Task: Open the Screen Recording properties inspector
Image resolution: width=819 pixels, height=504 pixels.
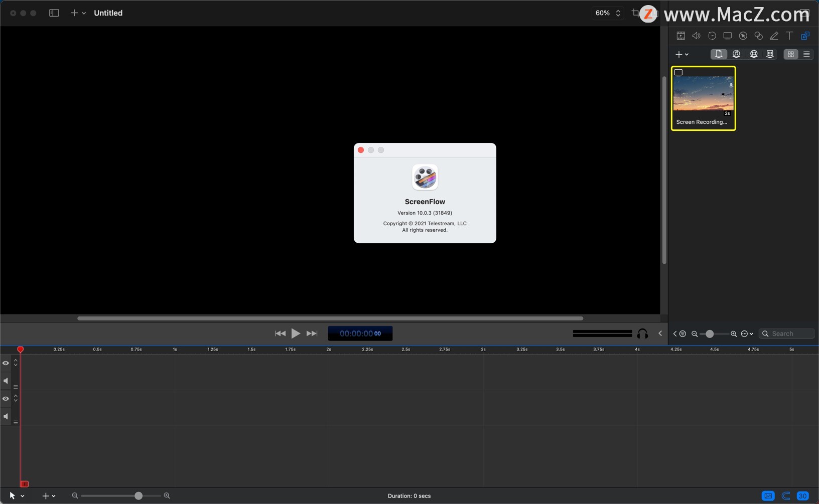Action: [x=727, y=36]
